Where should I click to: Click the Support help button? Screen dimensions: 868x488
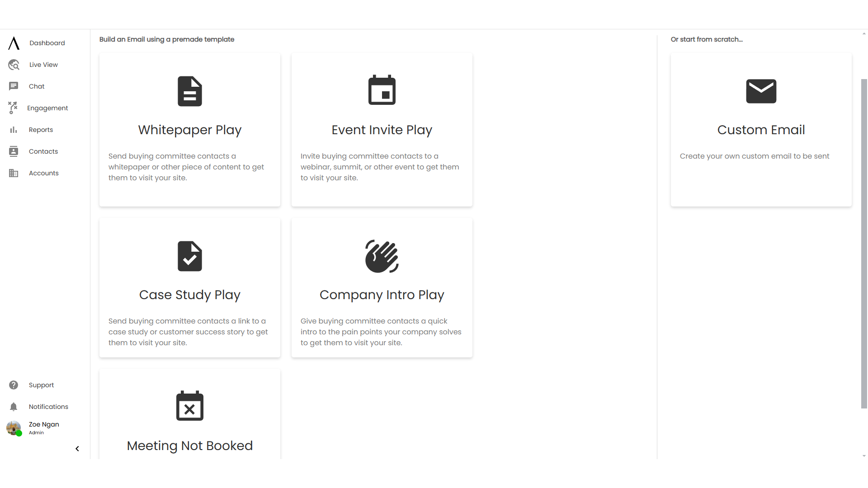click(x=14, y=385)
